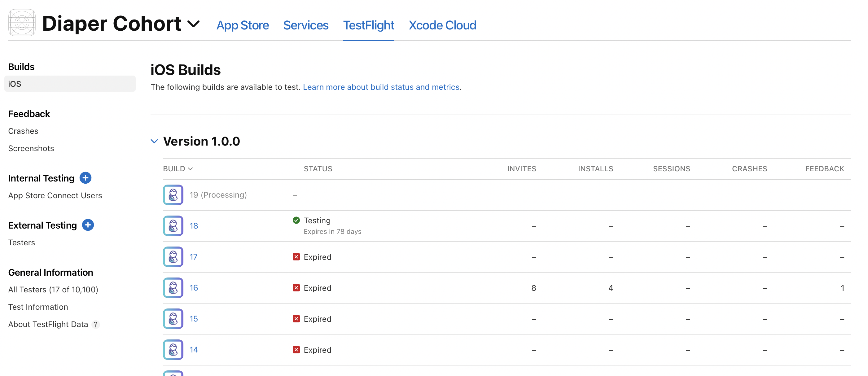The width and height of the screenshot is (868, 376).
Task: Click the app icon for build 16
Action: [173, 288]
